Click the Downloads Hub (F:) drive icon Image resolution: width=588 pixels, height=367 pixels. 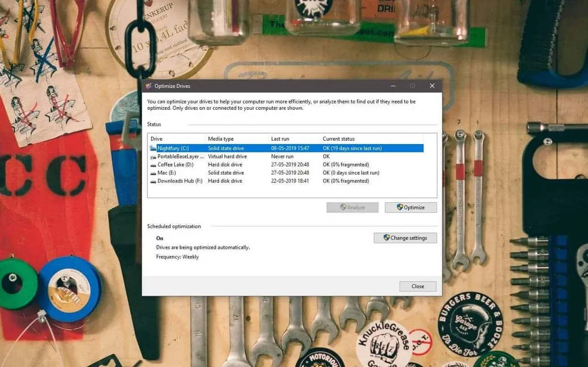tap(152, 181)
